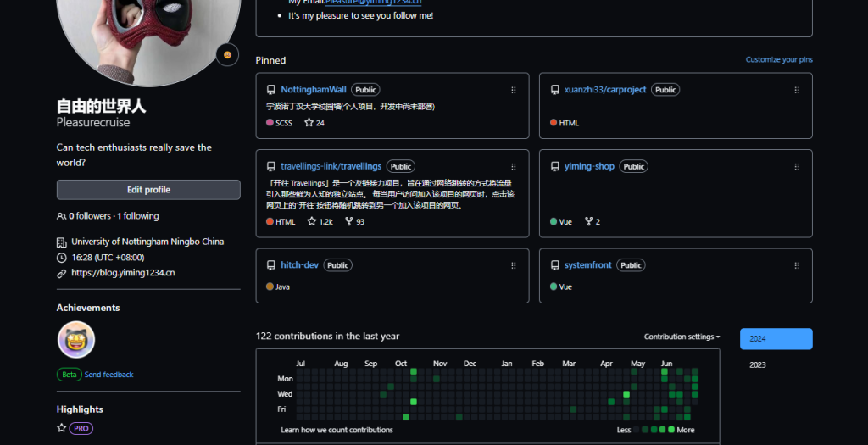Click the University of Nottingham Ningbo China text
The image size is (868, 445).
coord(147,242)
